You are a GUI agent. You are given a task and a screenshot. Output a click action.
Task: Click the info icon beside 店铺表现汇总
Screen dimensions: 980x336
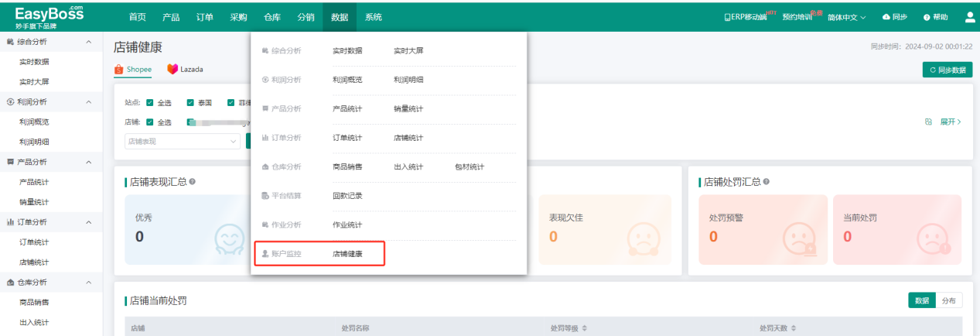tap(193, 182)
